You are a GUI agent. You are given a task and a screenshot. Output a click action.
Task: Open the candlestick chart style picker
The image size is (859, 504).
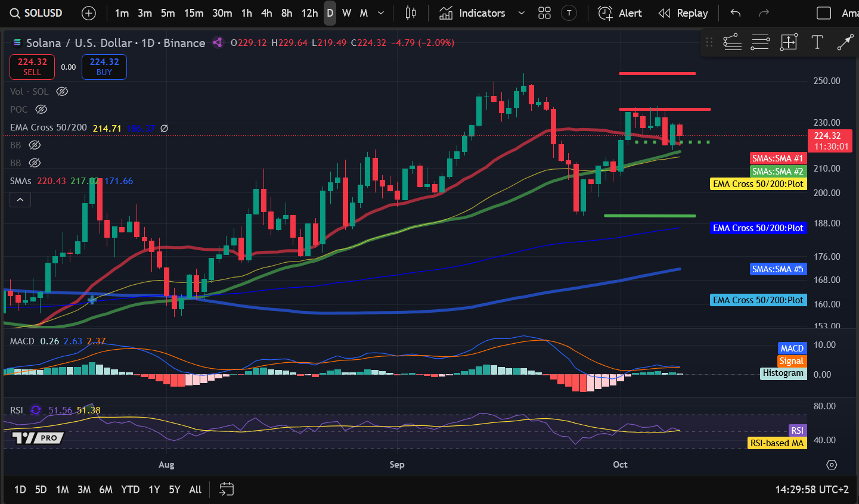click(x=411, y=13)
